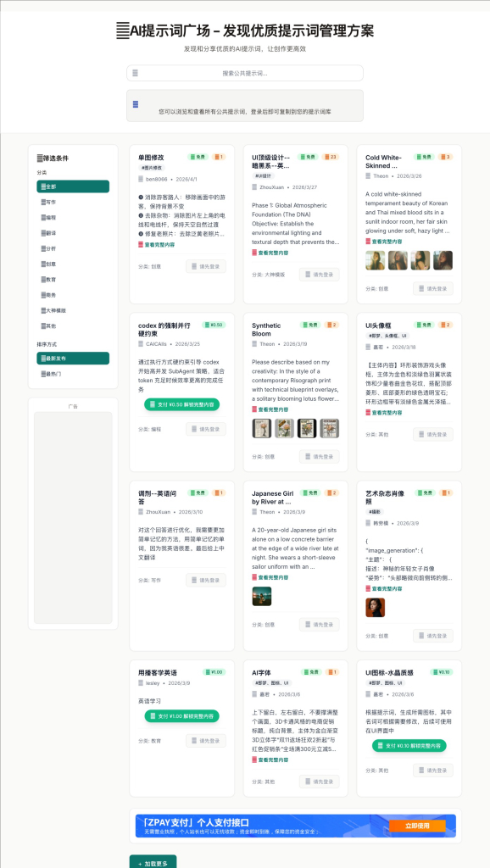Image resolution: width=490 pixels, height=868 pixels.
Task: Open last thumbnail in Cold White-Skinned card
Action: click(x=443, y=260)
